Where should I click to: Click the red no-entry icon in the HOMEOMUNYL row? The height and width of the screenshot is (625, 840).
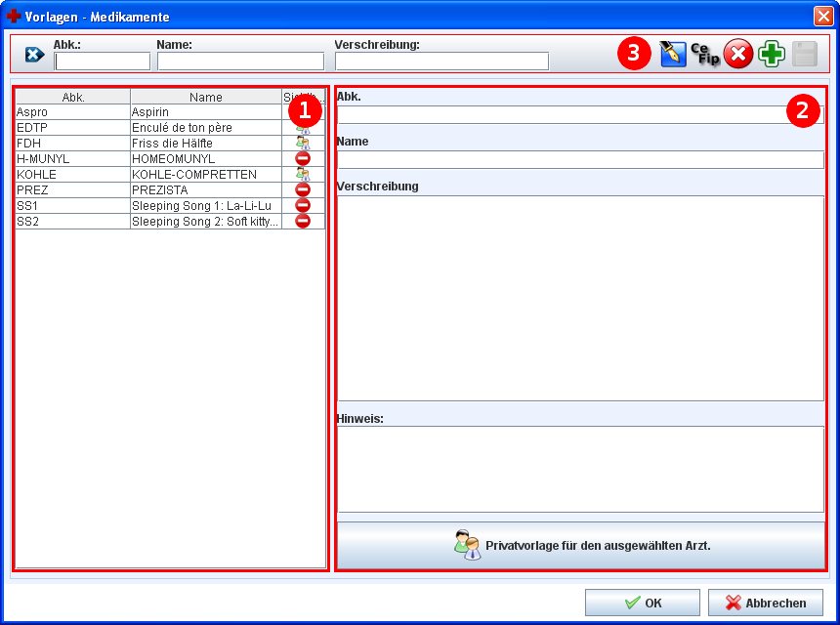point(303,158)
